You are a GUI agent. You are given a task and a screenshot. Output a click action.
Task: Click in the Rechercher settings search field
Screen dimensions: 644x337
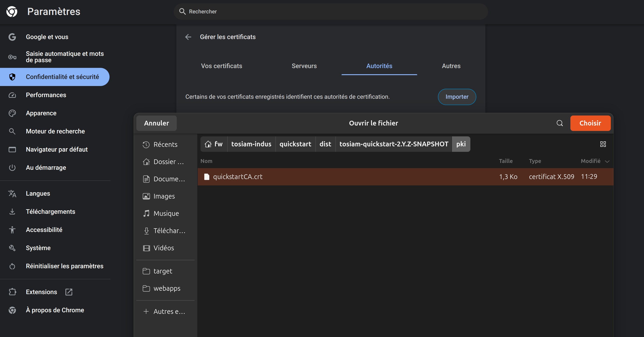pos(330,12)
